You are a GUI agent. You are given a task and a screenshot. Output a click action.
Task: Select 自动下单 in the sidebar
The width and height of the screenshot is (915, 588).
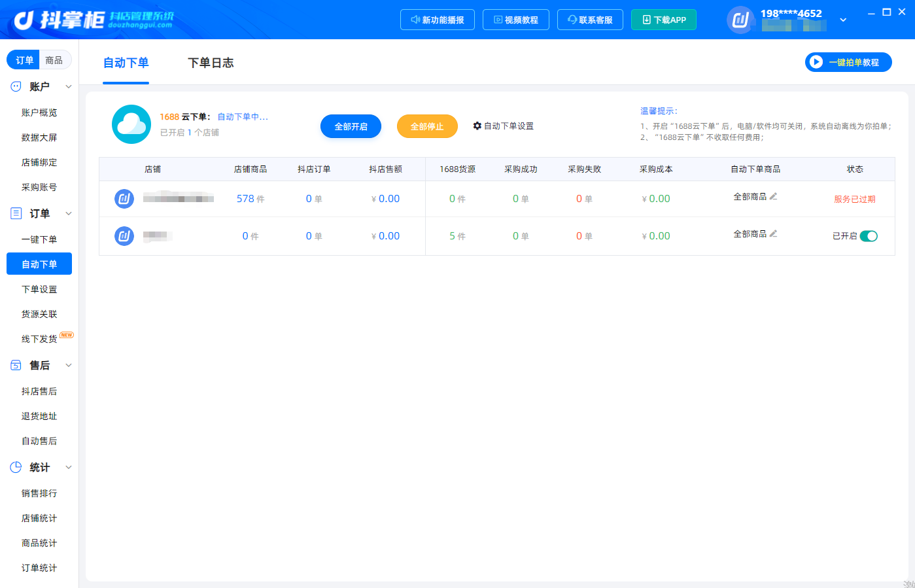(x=39, y=264)
